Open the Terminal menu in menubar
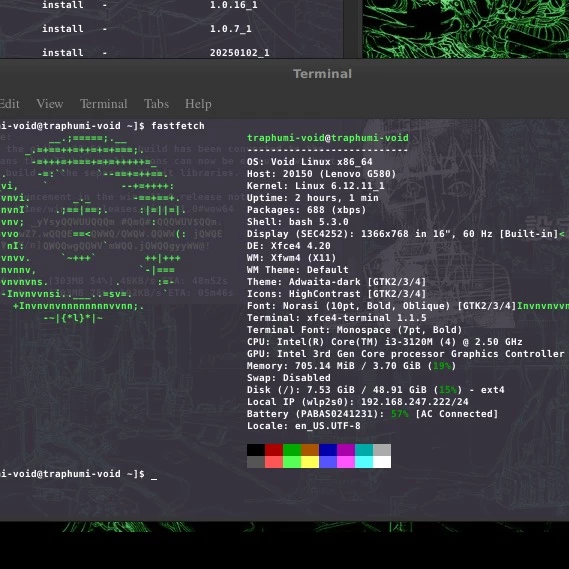Image resolution: width=569 pixels, height=569 pixels. click(103, 104)
